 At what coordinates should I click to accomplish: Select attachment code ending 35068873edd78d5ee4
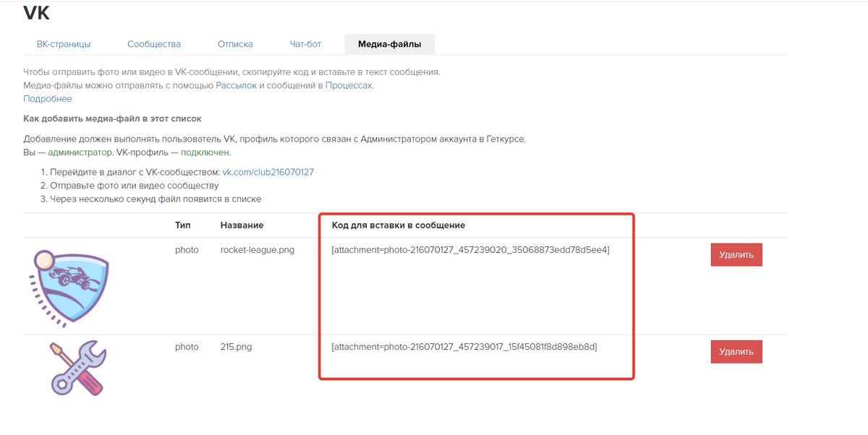[470, 250]
